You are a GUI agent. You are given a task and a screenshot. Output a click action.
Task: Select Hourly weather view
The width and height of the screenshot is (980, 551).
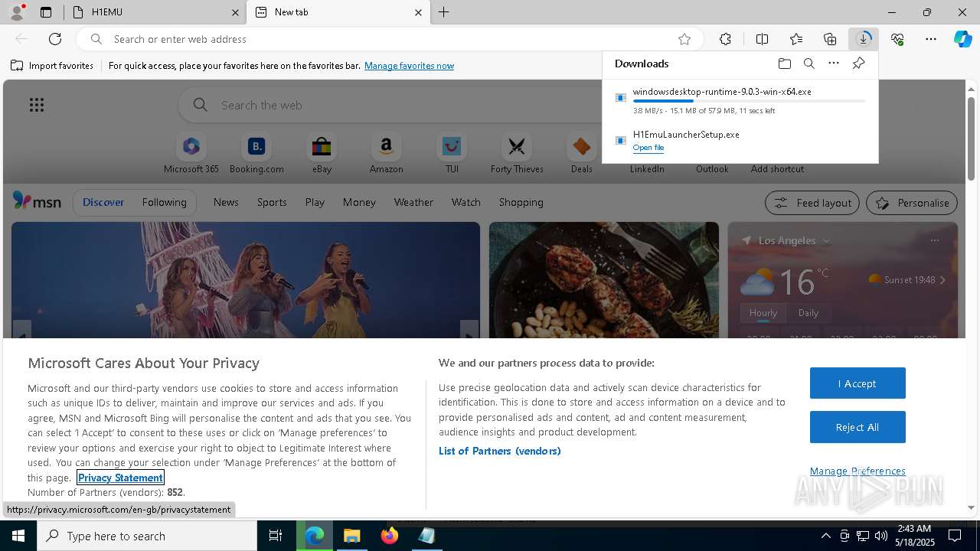point(763,312)
